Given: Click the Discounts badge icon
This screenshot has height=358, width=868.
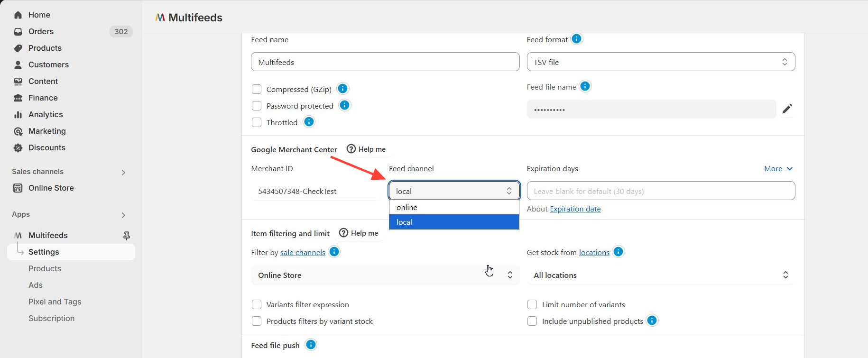Looking at the screenshot, I should click(x=18, y=148).
